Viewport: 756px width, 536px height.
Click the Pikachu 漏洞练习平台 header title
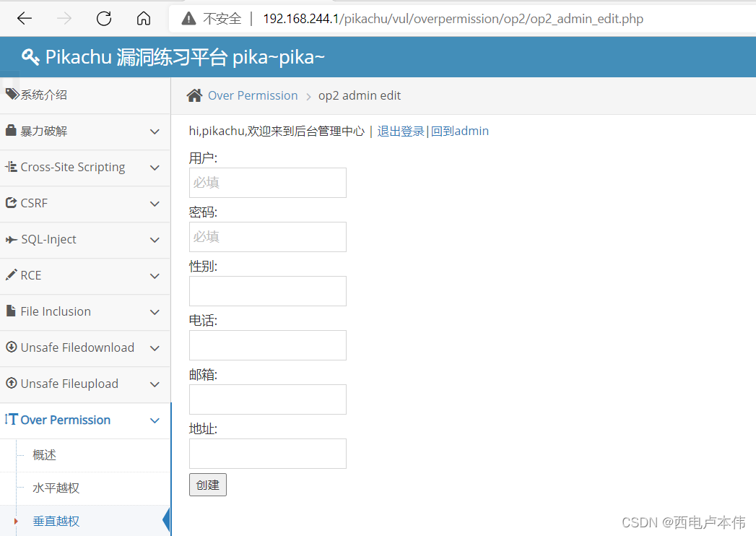(185, 57)
